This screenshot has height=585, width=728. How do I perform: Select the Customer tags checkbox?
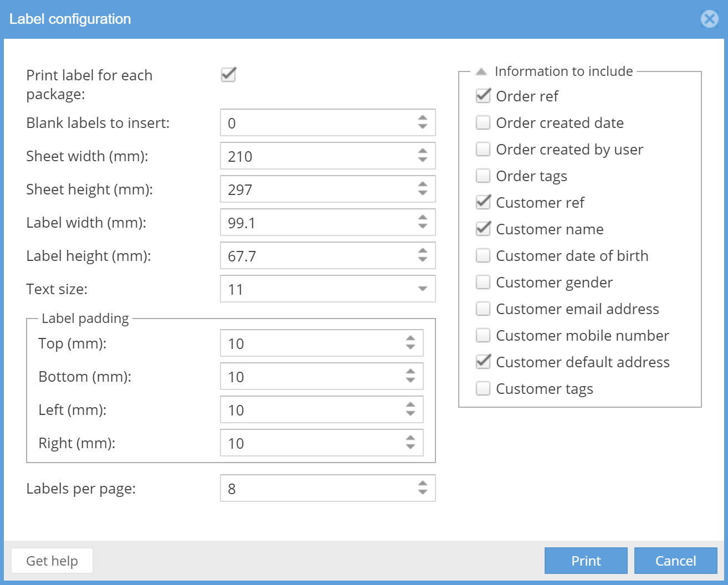pos(483,388)
